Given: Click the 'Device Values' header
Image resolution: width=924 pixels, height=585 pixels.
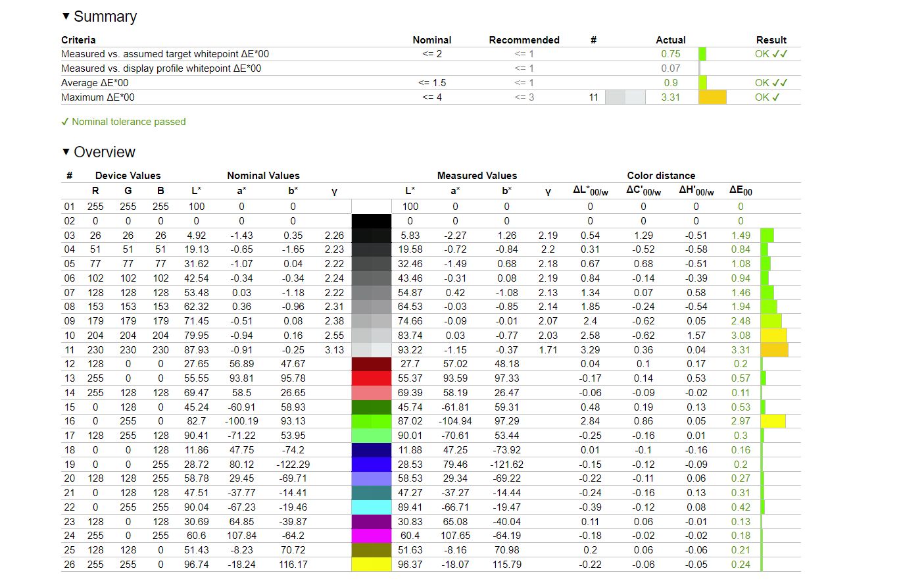Looking at the screenshot, I should 128,176.
